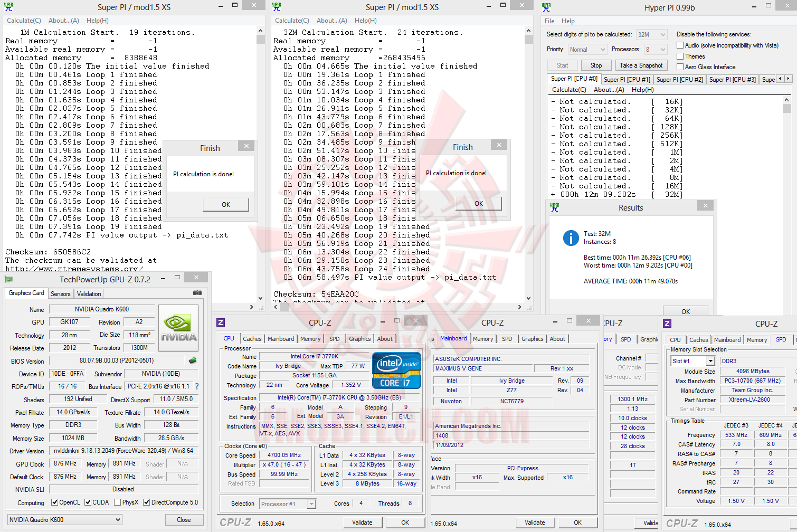Click the CPU-Z icon in the CPU tab window

point(221,322)
